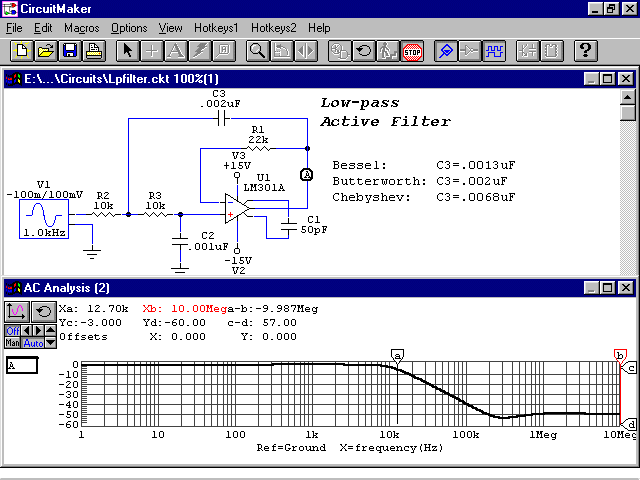This screenshot has height=480, width=640.
Task: Toggle the Man manual scaling button
Action: [x=12, y=343]
